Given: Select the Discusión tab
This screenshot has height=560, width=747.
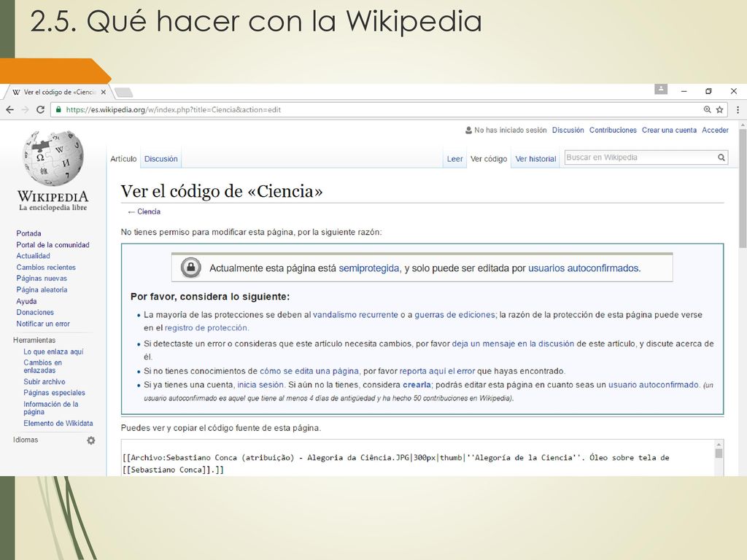Looking at the screenshot, I should [x=161, y=159].
